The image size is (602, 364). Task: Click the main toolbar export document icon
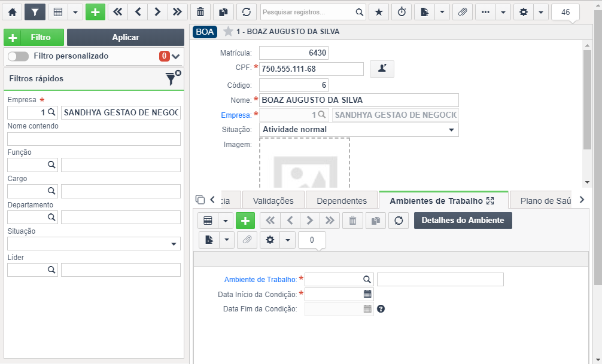point(425,12)
